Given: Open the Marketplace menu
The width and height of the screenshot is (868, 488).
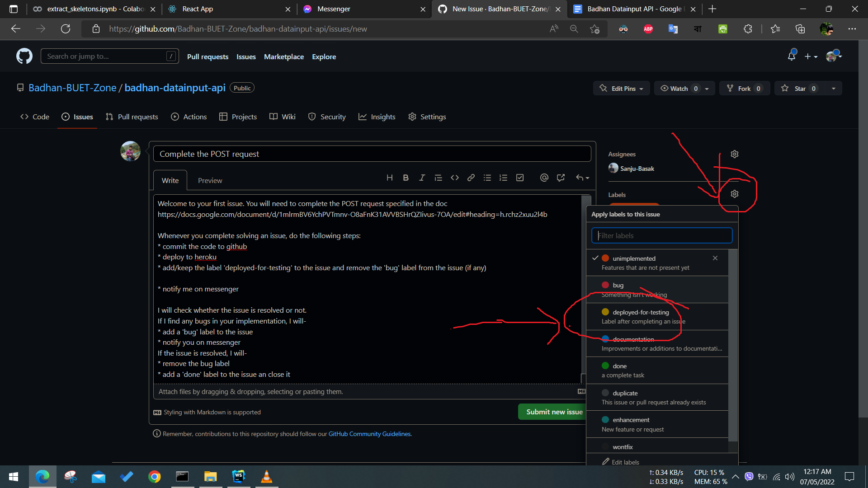Looking at the screenshot, I should (283, 56).
